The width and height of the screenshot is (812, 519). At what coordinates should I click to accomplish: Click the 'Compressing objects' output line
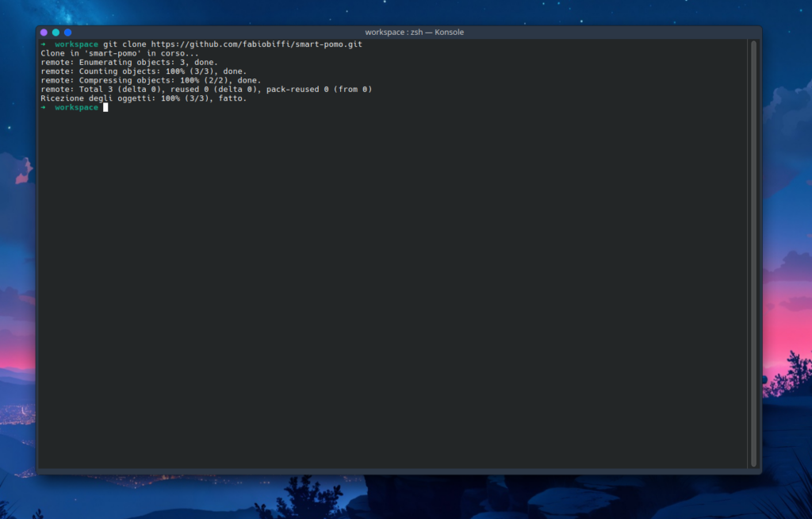tap(151, 80)
